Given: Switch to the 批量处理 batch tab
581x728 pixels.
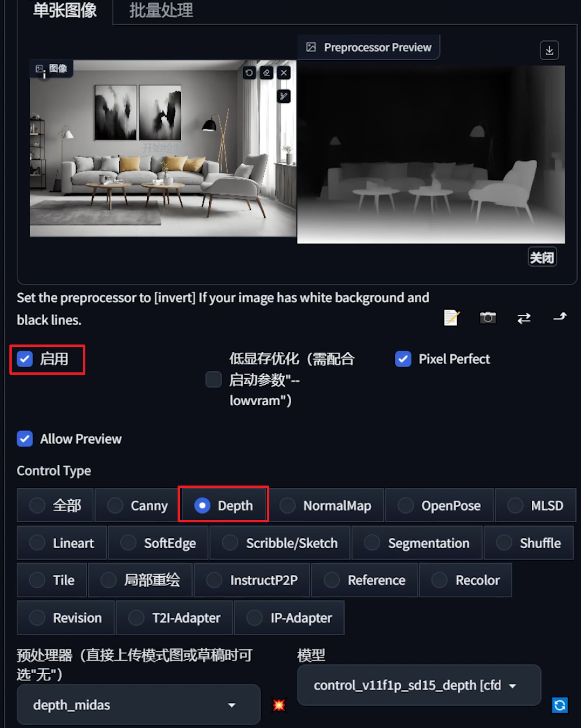Looking at the screenshot, I should (x=161, y=10).
